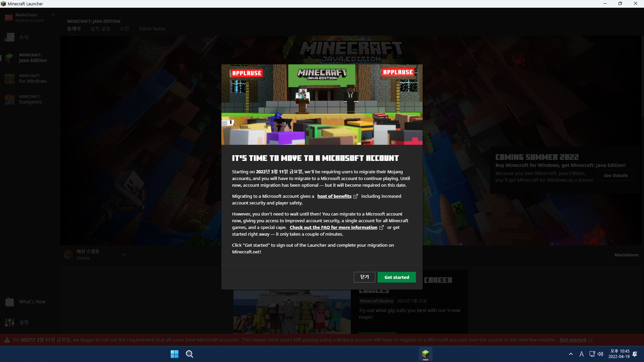644x362 pixels.
Task: Open What's New sidebar icon
Action: pos(10,302)
